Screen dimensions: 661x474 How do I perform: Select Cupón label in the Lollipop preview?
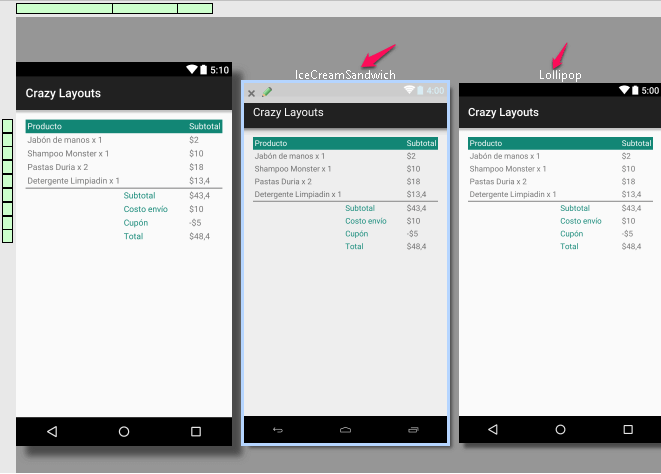[x=572, y=234]
